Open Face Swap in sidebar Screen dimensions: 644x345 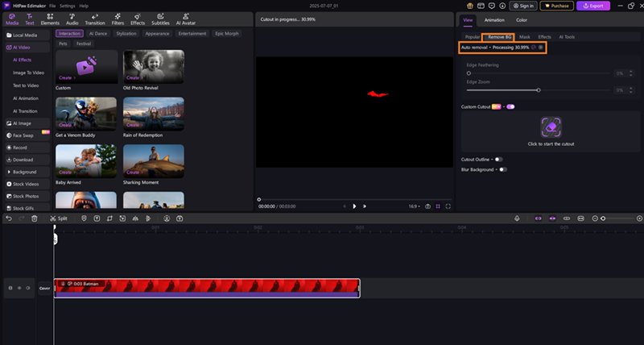click(27, 135)
